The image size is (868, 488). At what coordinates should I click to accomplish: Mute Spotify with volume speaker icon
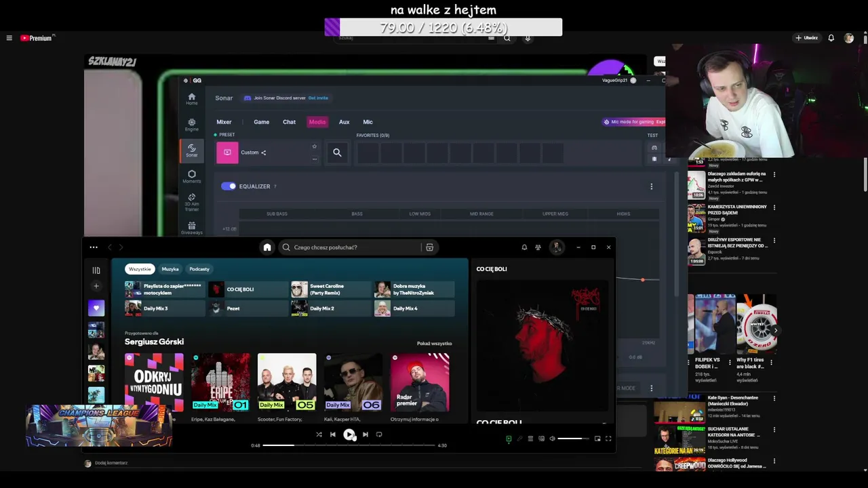552,439
